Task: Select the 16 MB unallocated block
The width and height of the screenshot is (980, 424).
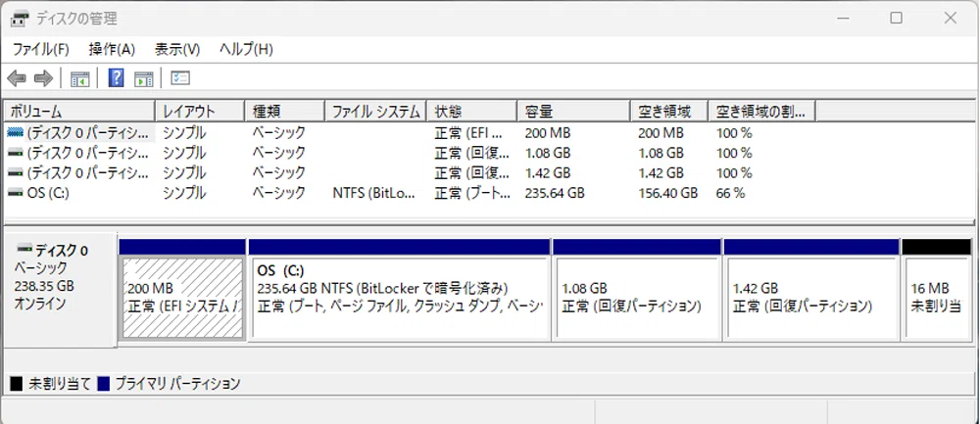Action: click(937, 298)
